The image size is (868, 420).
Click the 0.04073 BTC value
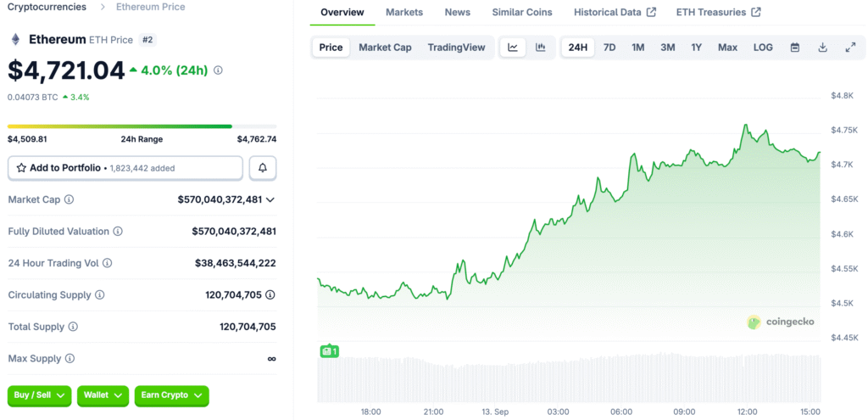(x=33, y=97)
